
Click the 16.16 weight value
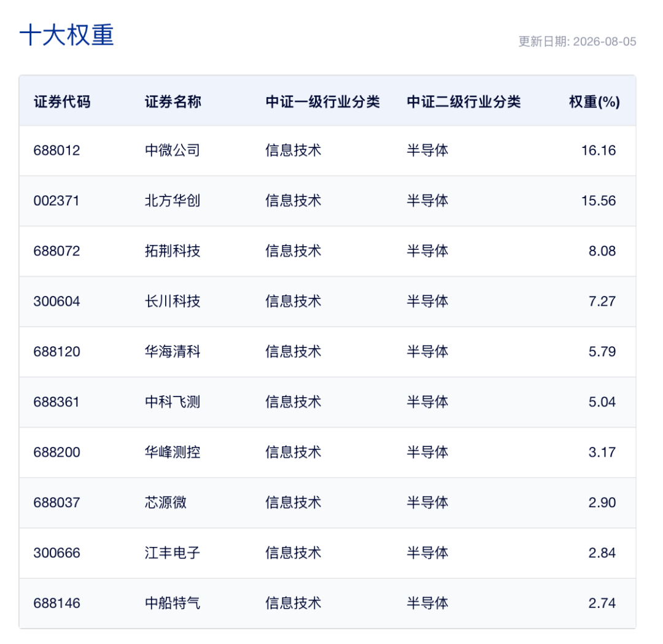(599, 150)
